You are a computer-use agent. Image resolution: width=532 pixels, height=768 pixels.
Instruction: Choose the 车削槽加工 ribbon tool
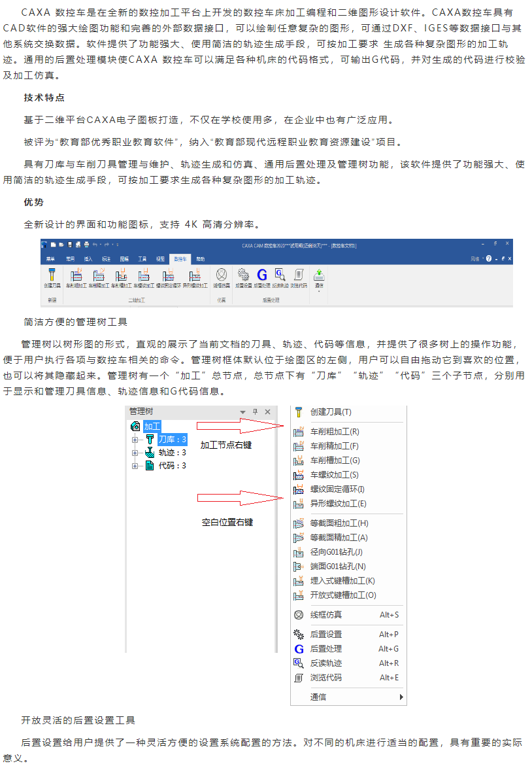(121, 277)
